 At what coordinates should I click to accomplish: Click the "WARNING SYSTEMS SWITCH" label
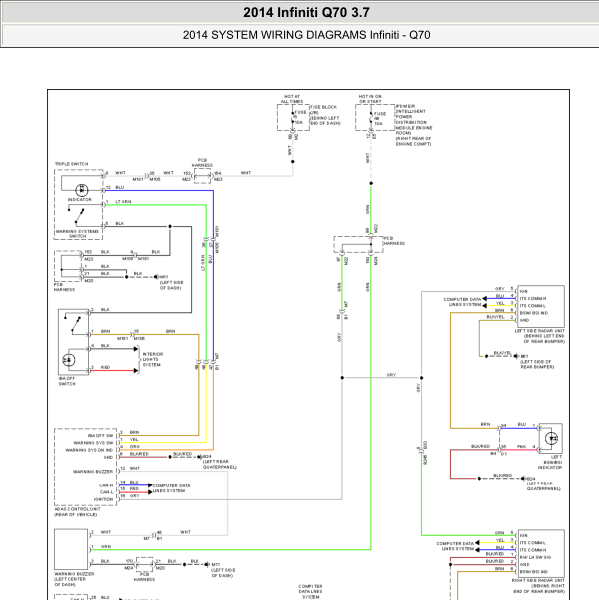coord(77,234)
